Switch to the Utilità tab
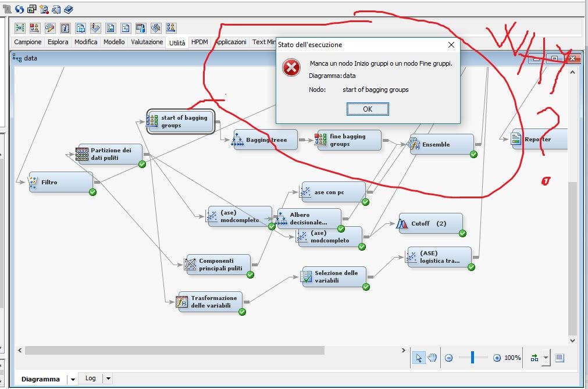Viewport: 588px width, 389px height. coord(178,42)
